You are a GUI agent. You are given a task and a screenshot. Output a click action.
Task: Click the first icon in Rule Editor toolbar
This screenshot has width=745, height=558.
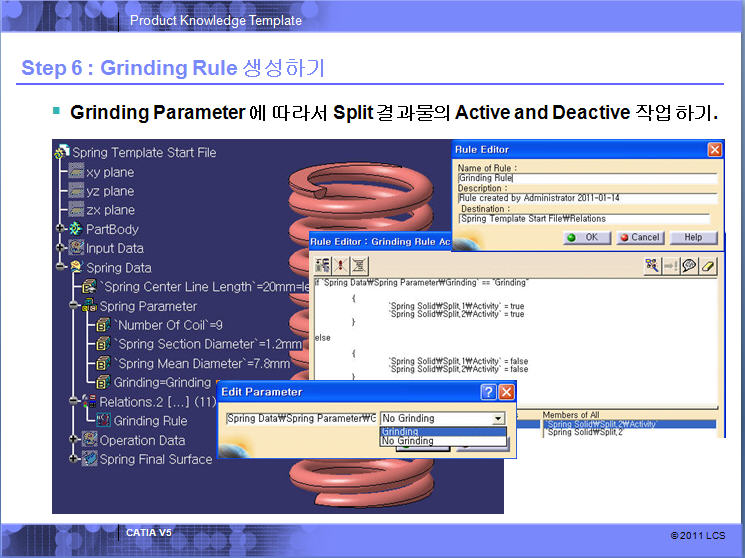point(323,265)
